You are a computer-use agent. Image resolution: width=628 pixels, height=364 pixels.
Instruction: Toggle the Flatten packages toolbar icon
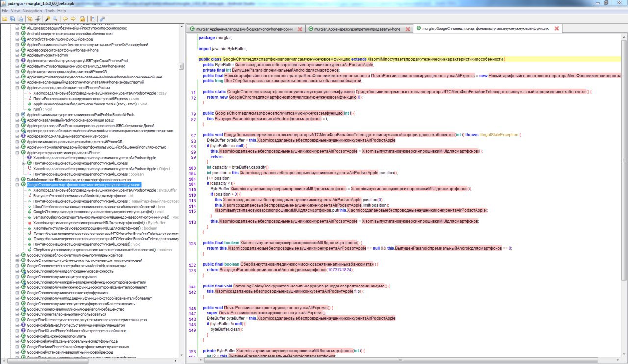[38, 19]
